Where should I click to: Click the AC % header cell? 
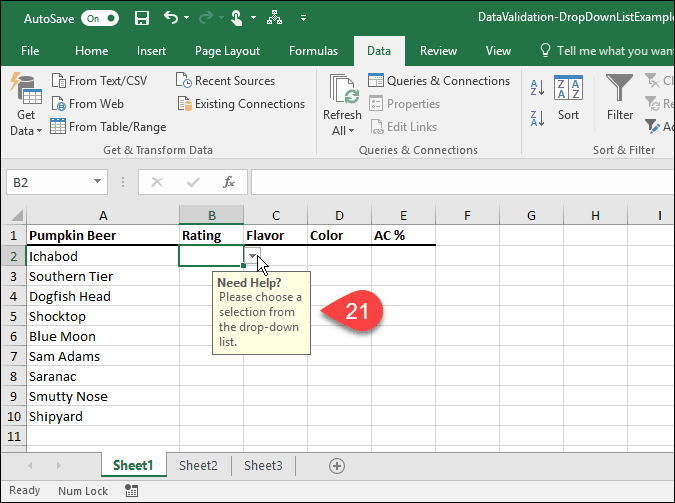(403, 236)
